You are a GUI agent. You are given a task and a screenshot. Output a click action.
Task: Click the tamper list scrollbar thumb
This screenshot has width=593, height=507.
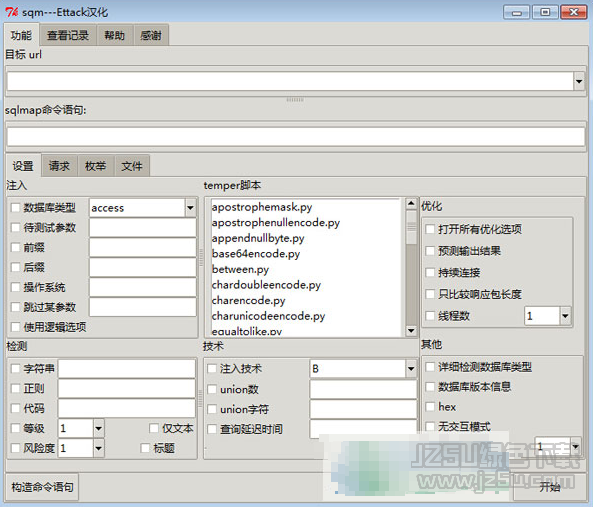[411, 227]
